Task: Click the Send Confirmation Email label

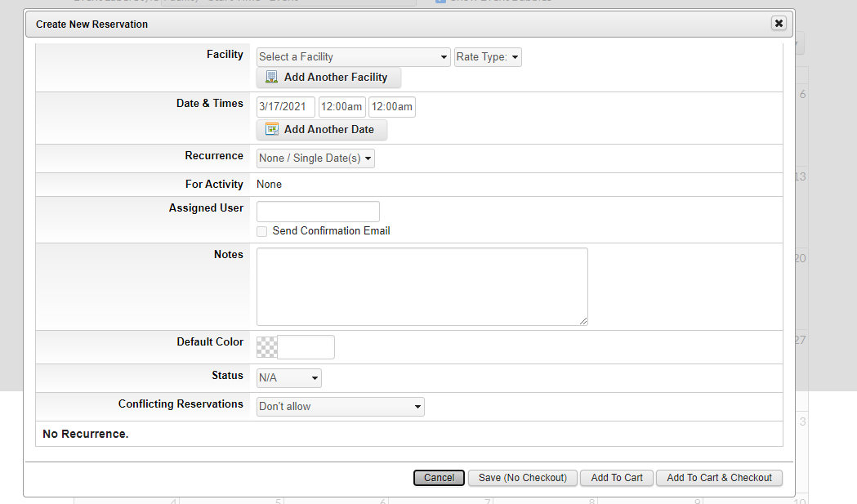Action: [331, 230]
